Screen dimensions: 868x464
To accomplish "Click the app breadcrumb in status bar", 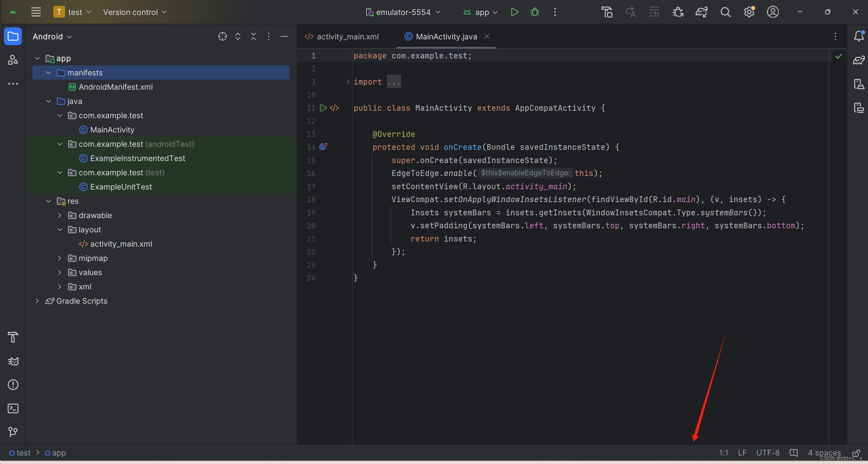I will pyautogui.click(x=56, y=453).
